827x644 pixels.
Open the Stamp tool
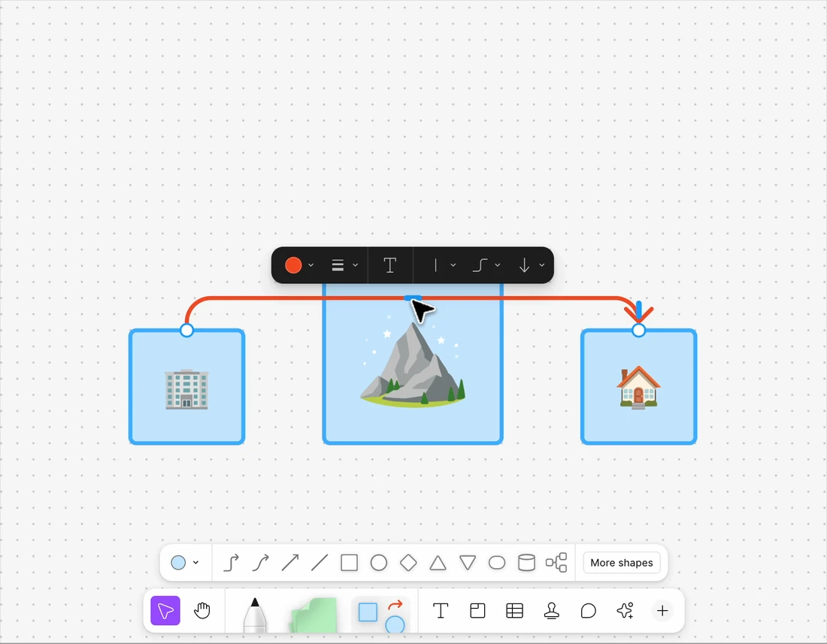(551, 610)
